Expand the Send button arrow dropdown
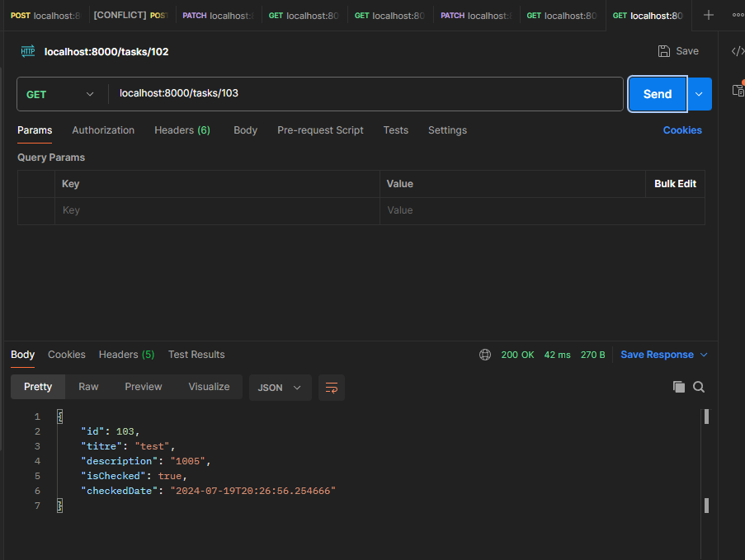The image size is (745, 560). [700, 94]
